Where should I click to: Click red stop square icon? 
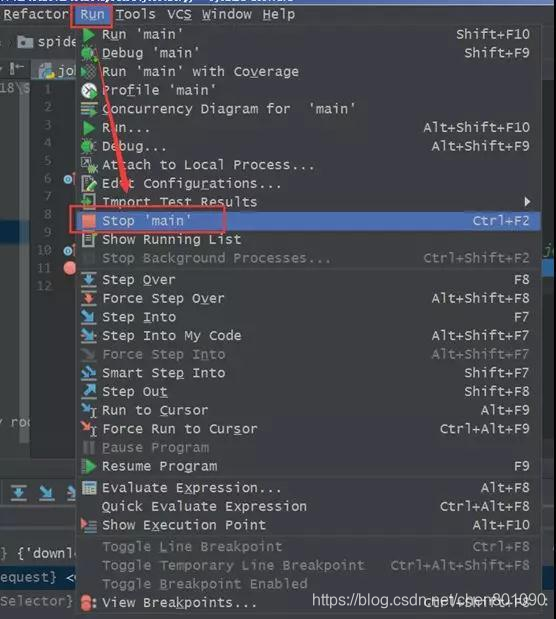pos(89,221)
